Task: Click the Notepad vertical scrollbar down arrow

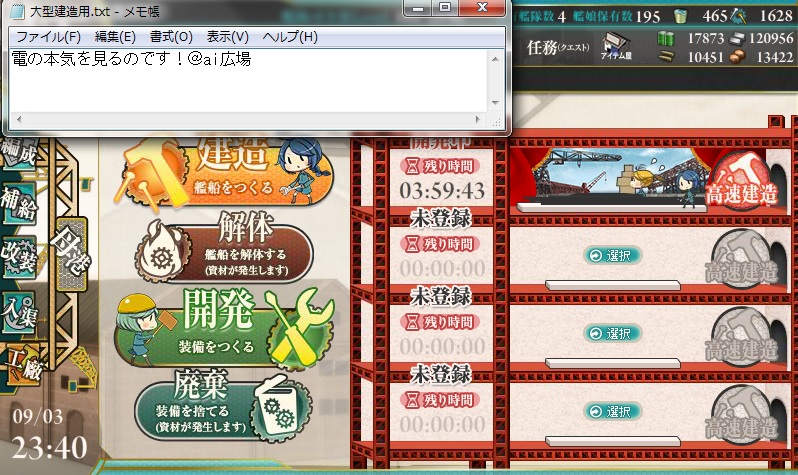Action: pos(495,103)
